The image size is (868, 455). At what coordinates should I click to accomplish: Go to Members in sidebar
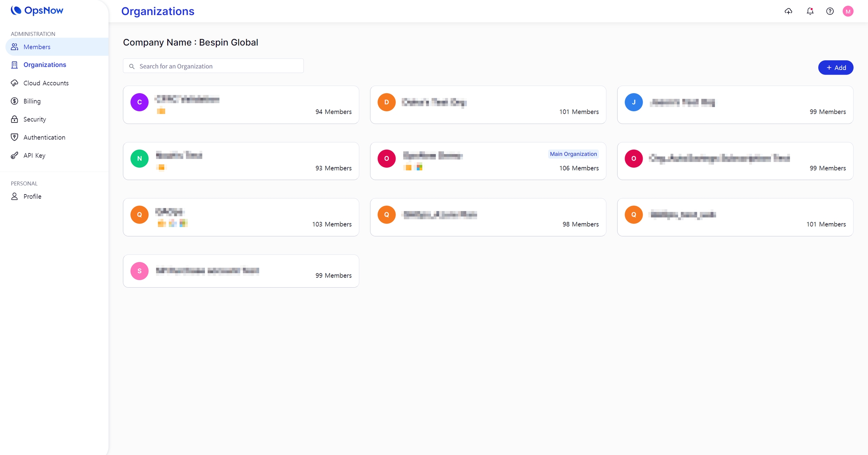tap(37, 47)
